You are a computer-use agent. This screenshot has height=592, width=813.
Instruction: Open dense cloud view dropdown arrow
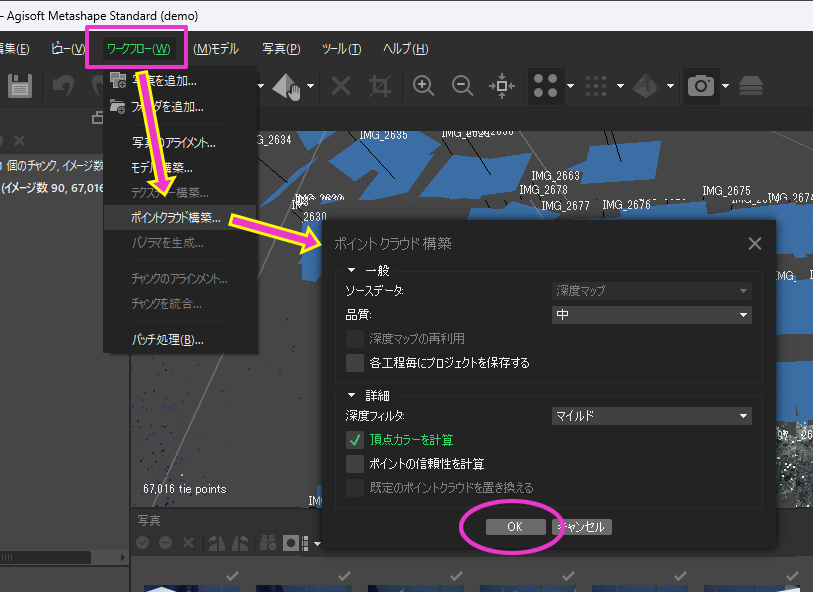pyautogui.click(x=620, y=86)
